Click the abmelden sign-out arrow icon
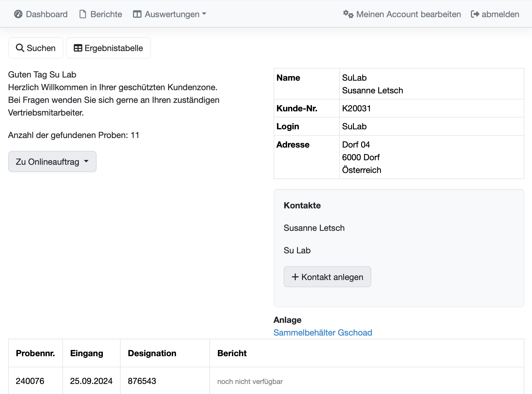This screenshot has width=532, height=394. pos(475,14)
